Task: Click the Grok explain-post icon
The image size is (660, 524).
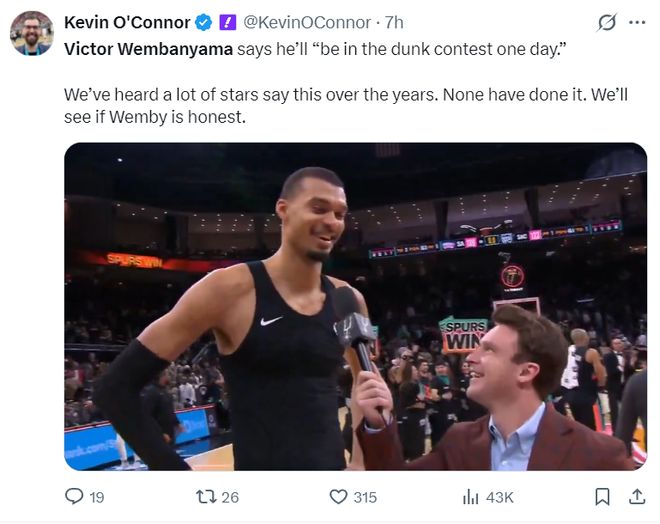Action: pos(605,22)
